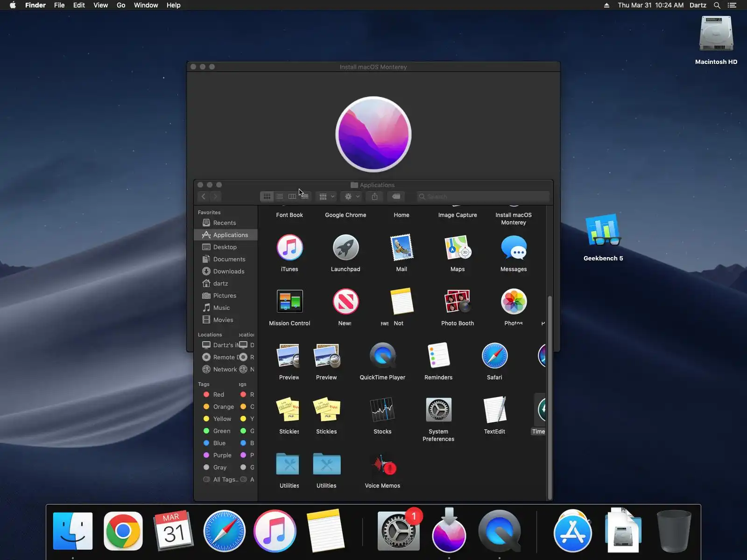This screenshot has width=747, height=560.
Task: Select the TextEdit app icon
Action: [494, 410]
